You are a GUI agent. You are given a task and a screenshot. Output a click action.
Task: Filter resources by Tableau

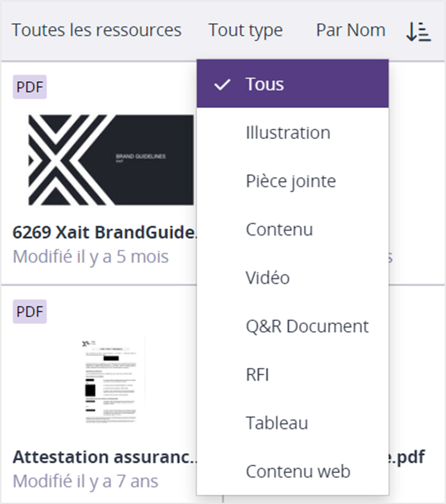[277, 423]
